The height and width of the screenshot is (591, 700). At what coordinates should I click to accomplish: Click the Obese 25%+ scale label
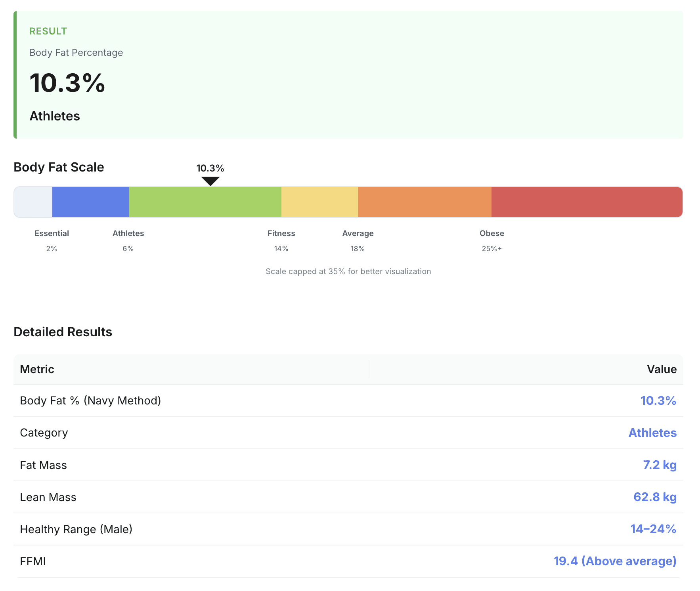tap(492, 241)
